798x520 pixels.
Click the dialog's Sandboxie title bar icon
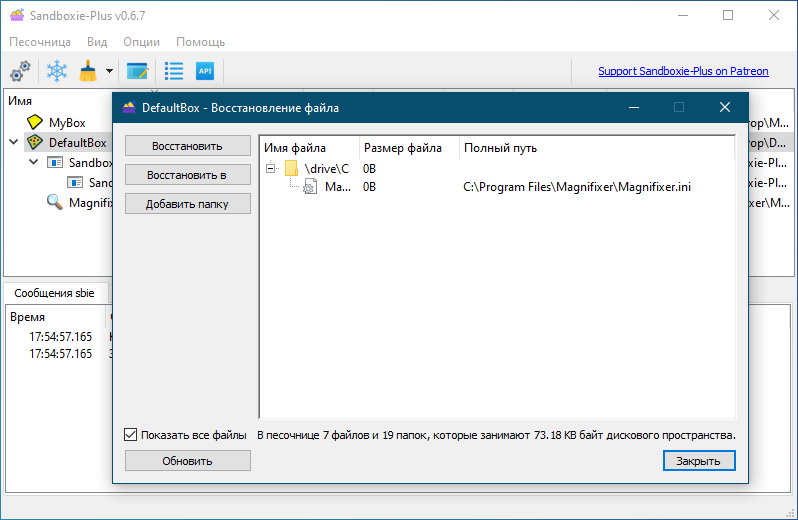[129, 107]
